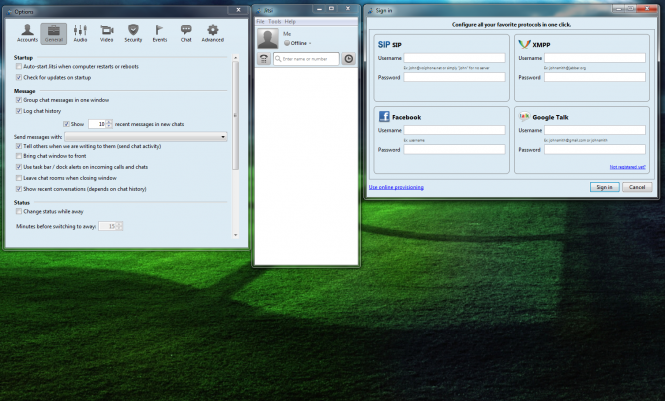Viewport: 665px width, 401px height.
Task: Click Minutes before switching to away stepper
Action: (x=120, y=226)
